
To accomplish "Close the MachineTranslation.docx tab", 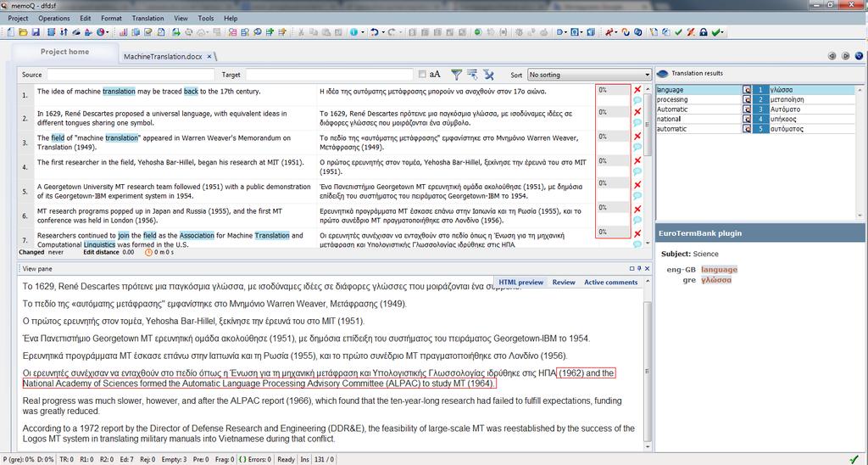I will coord(209,57).
